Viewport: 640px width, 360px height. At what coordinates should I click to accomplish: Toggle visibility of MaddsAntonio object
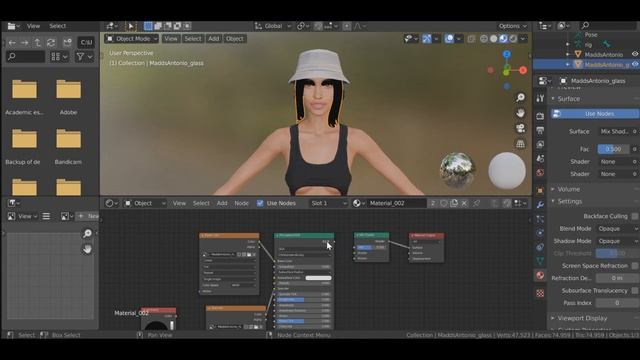635,54
